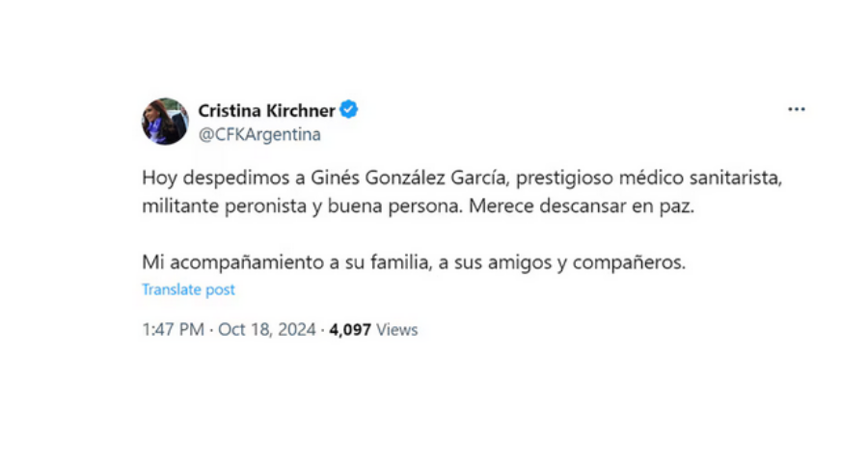Click the 4,097 view count number
Screen dimensions: 868x468
(x=350, y=330)
